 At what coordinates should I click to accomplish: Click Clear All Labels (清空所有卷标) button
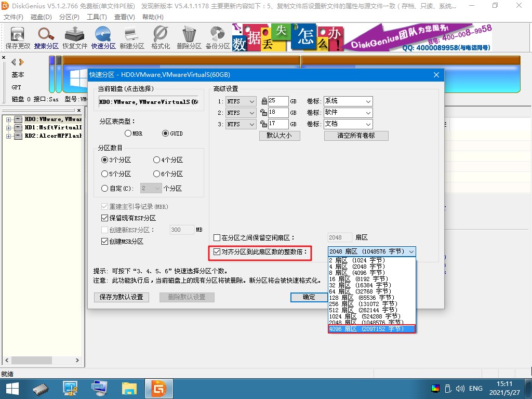tap(356, 136)
